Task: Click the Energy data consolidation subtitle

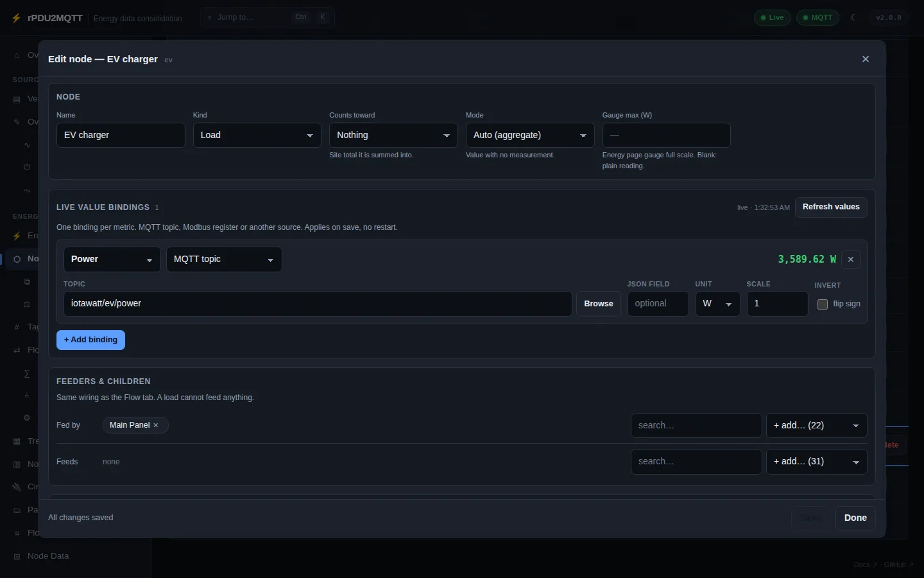Action: [x=137, y=18]
